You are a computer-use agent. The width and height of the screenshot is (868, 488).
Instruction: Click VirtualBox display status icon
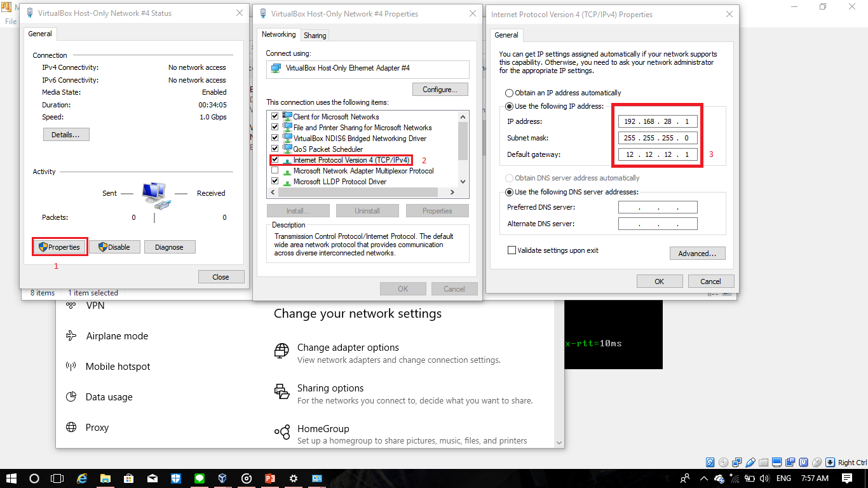tap(776, 463)
